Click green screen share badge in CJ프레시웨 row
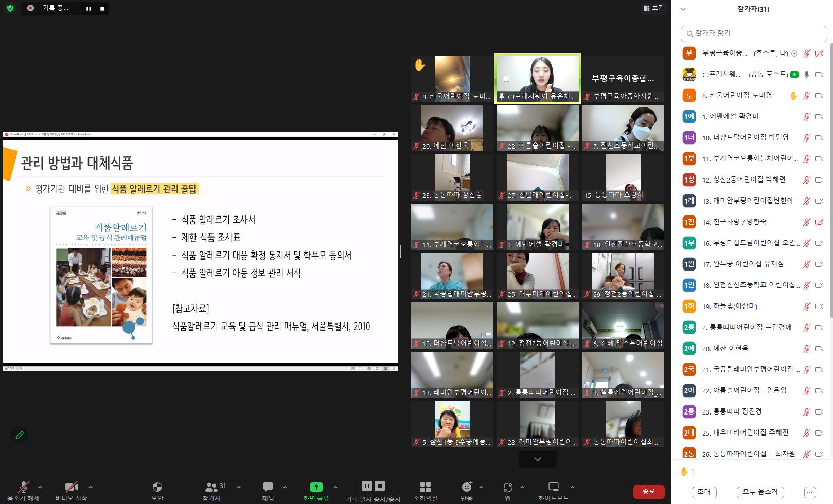The image size is (833, 504). (x=794, y=75)
